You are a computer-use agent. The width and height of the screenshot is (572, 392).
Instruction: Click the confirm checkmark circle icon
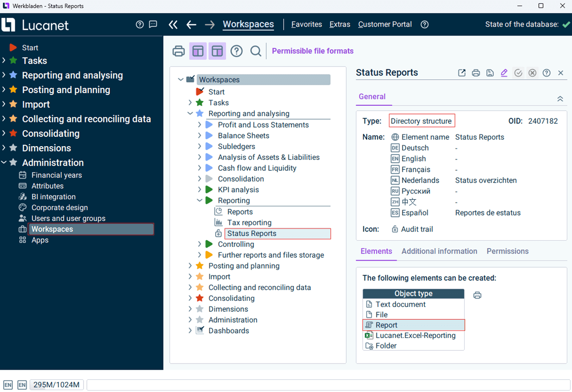518,73
